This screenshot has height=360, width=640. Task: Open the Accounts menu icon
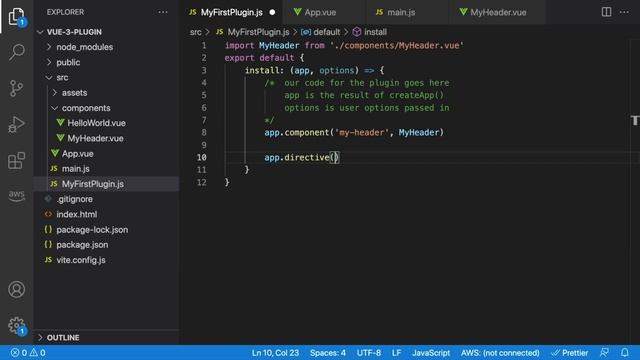pos(16,289)
